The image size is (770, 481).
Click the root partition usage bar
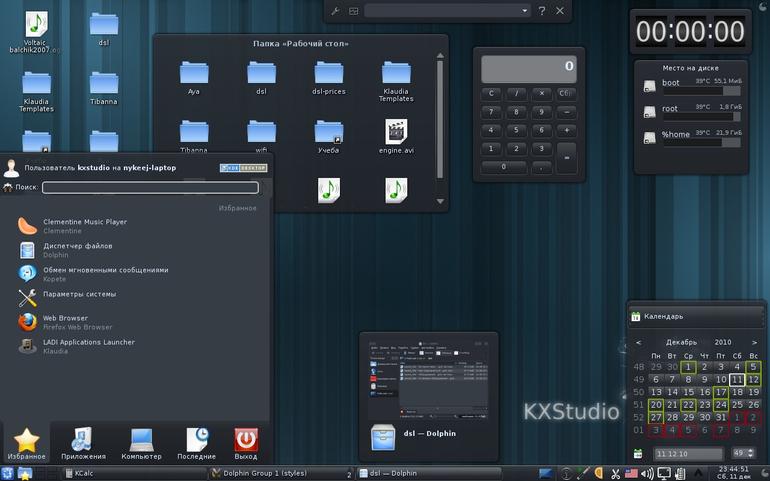tap(701, 116)
